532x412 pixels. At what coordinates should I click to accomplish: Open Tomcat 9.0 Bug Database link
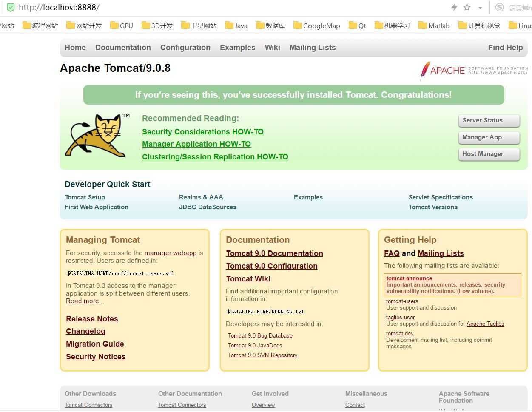coord(260,336)
